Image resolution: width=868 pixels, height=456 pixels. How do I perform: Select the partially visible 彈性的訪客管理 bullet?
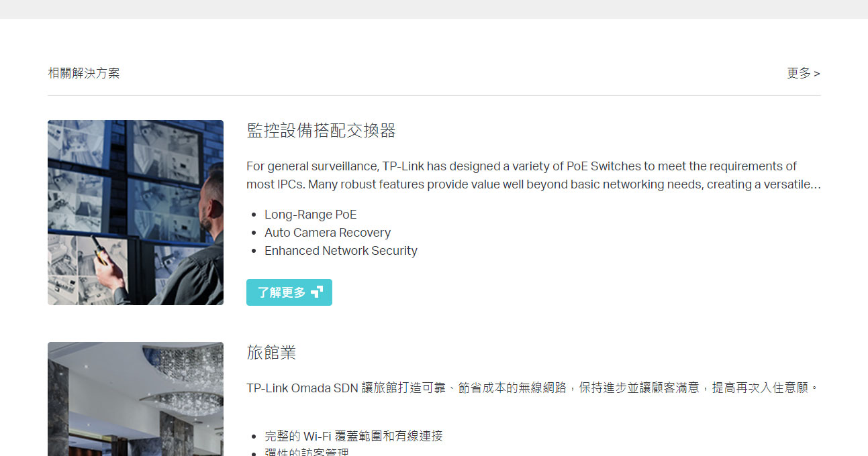(307, 453)
